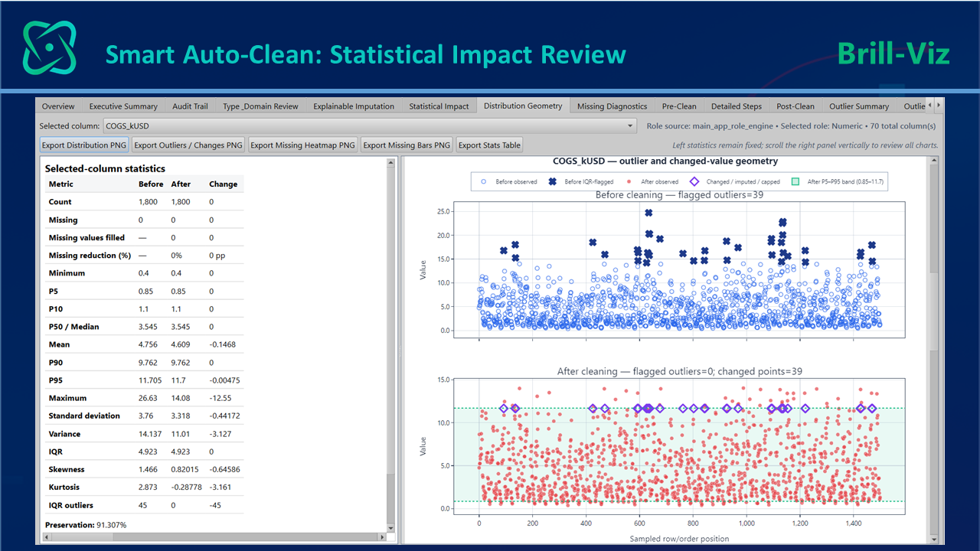Click statistics panel scroll-up arrow

click(391, 162)
